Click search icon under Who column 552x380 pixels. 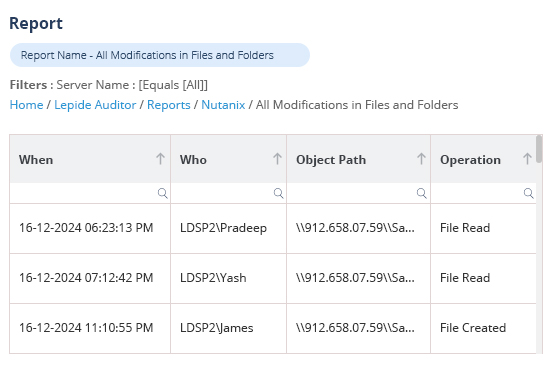[x=278, y=193]
